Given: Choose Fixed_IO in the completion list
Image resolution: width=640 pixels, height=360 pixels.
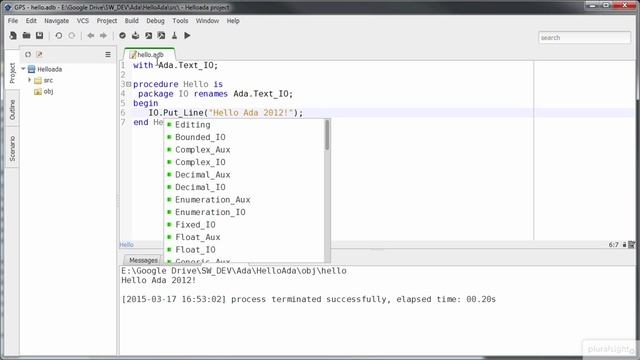Looking at the screenshot, I should [244, 224].
